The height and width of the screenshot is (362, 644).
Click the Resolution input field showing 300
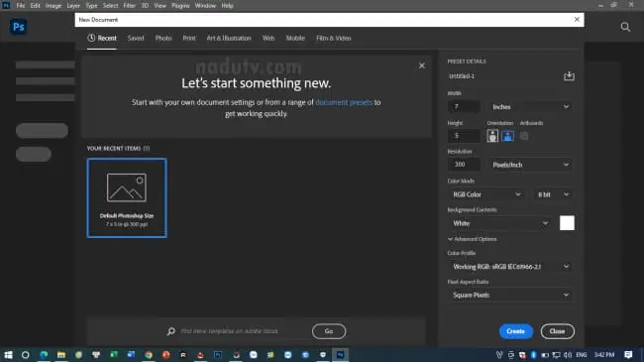[464, 165]
